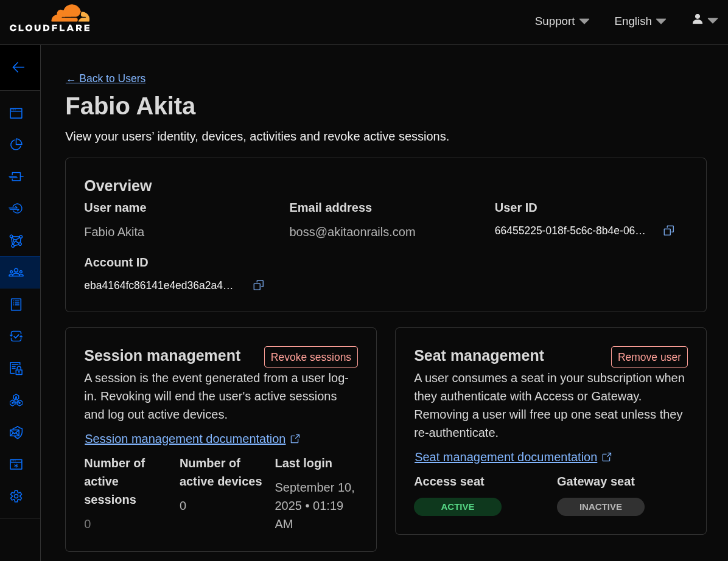Click the Fabio Akita page heading
The image size is (728, 561).
point(130,106)
